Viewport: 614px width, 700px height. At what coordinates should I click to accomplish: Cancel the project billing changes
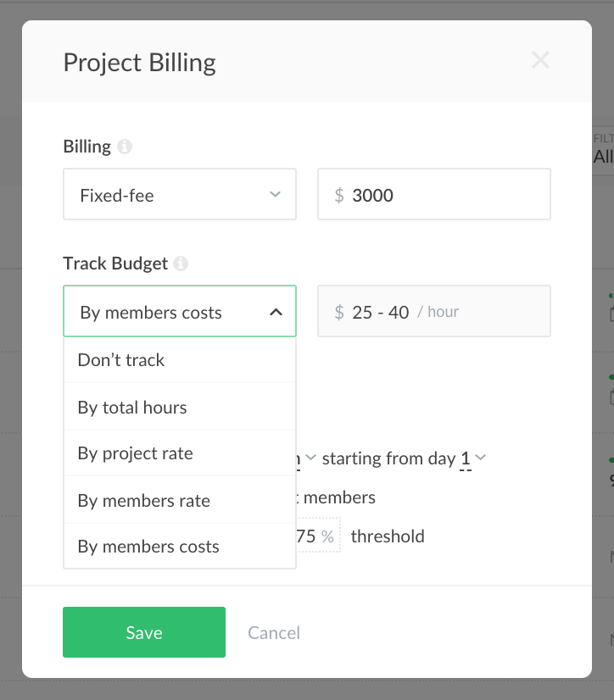click(273, 631)
